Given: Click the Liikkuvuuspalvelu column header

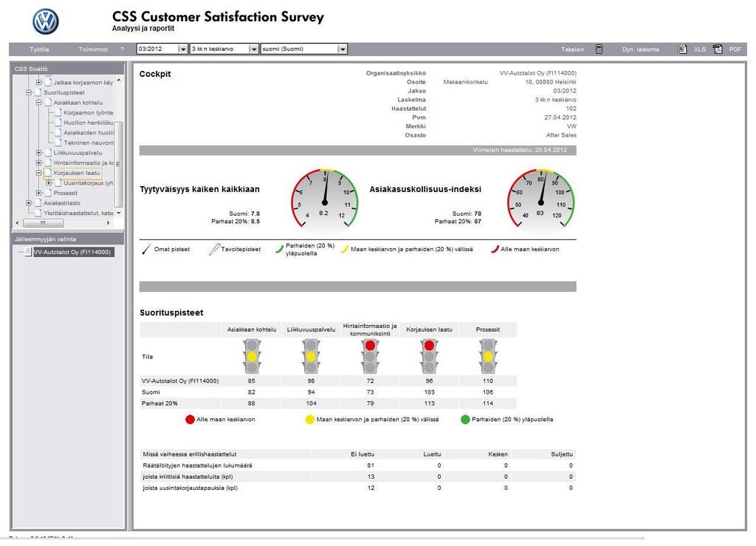Looking at the screenshot, I should tap(311, 330).
